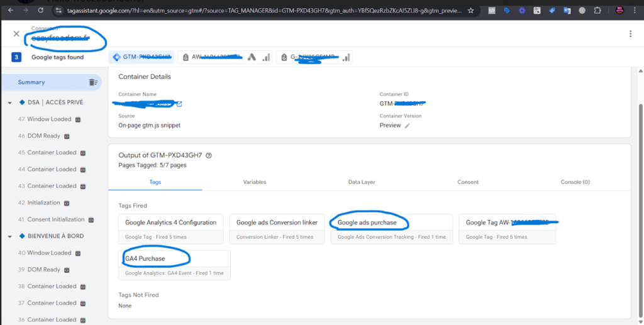The width and height of the screenshot is (644, 325).
Task: Switch to the Consent tab
Action: pos(468,182)
